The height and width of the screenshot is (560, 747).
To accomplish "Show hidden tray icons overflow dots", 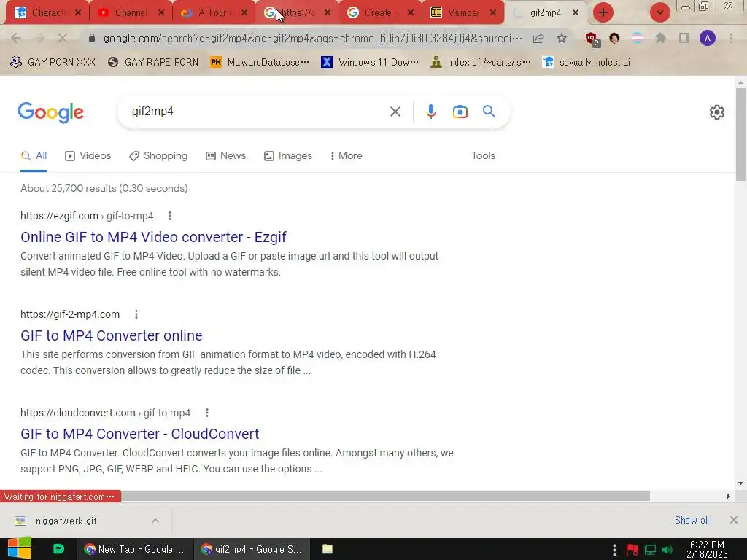I will 614,550.
